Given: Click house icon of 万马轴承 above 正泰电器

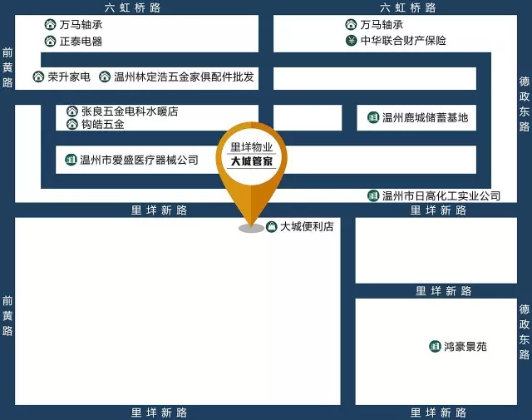Looking at the screenshot, I should tap(50, 24).
